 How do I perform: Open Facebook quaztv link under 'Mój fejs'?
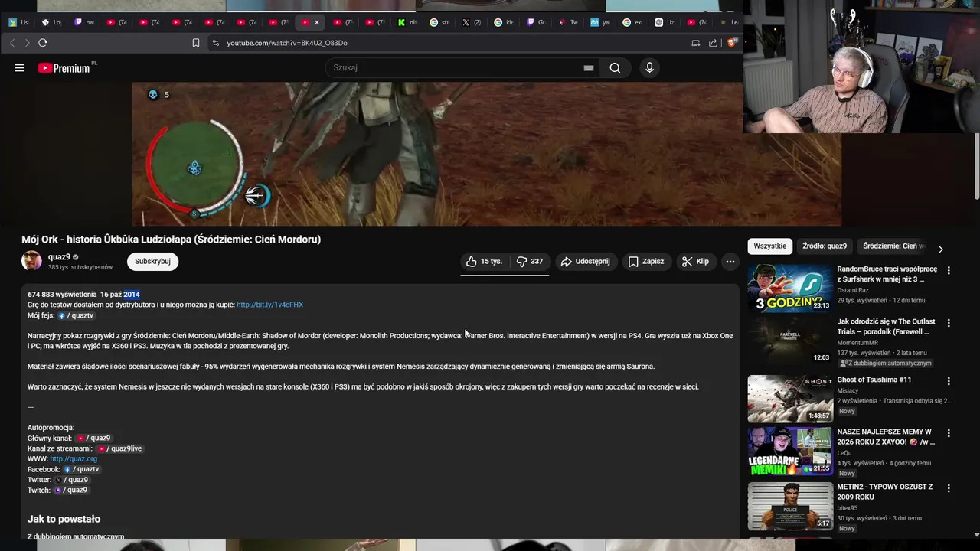coord(77,315)
